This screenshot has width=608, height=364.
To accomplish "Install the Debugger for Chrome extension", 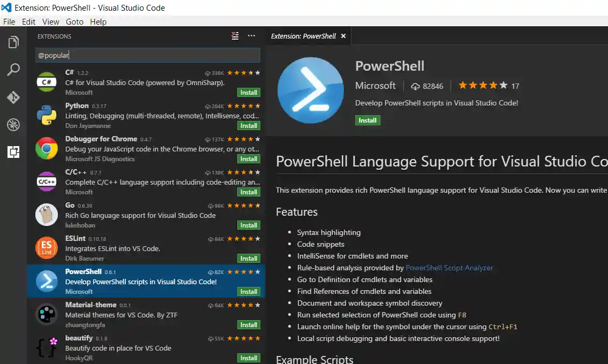I will pos(249,158).
